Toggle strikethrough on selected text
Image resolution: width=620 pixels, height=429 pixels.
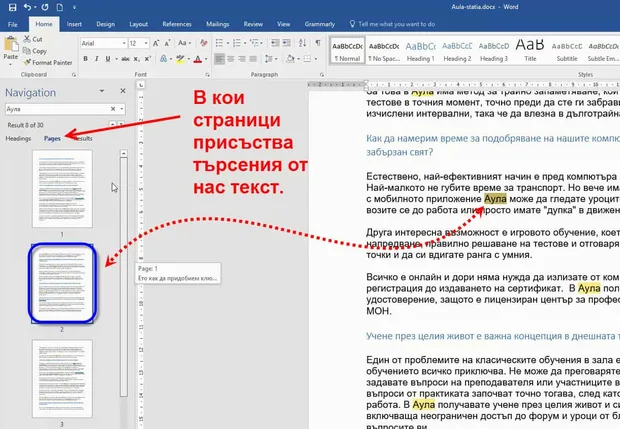click(x=125, y=59)
